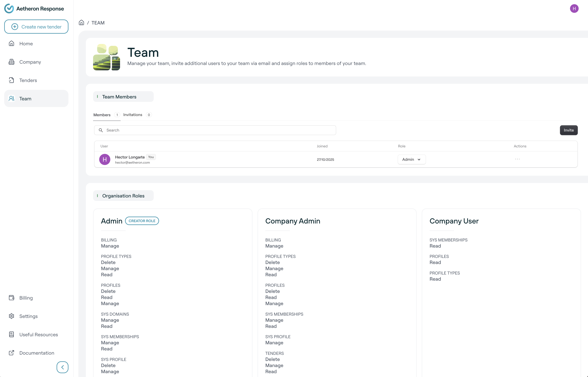The height and width of the screenshot is (377, 588).
Task: Open Settings via the gear icon
Action: (x=11, y=316)
